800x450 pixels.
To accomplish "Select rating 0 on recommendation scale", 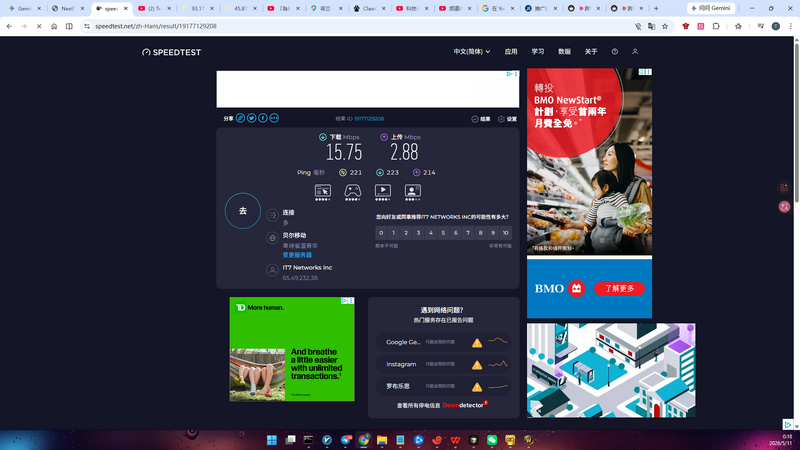I will (x=381, y=233).
